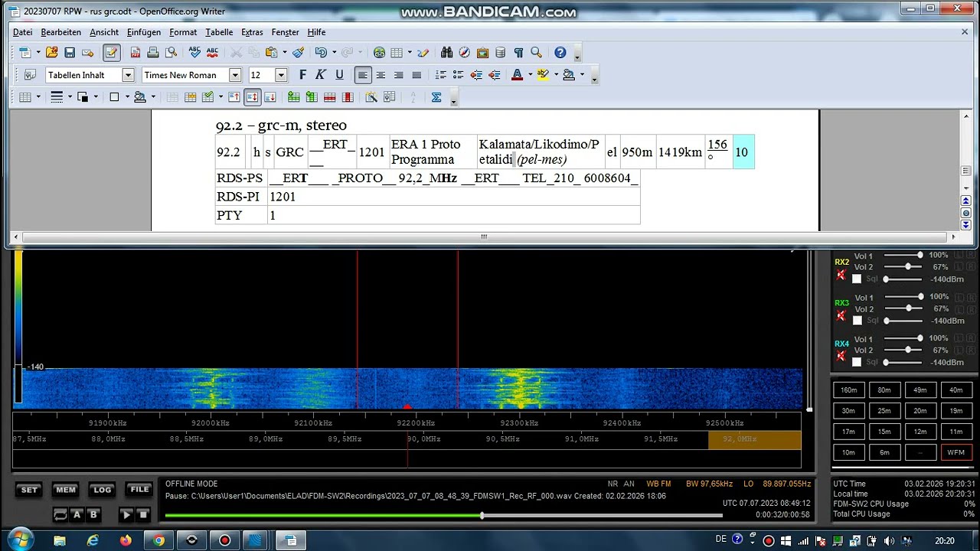Screen dimensions: 980x551
Task: Open the Tabelle menu
Action: (x=219, y=32)
